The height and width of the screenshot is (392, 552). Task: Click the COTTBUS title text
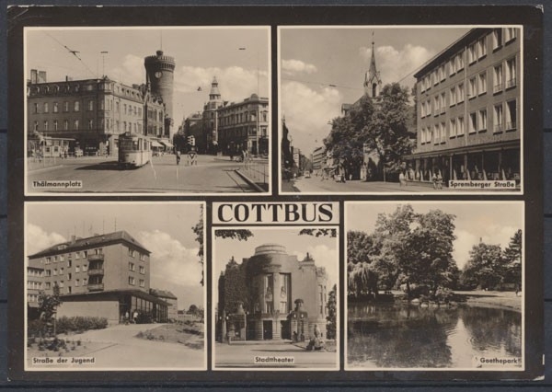coord(275,213)
